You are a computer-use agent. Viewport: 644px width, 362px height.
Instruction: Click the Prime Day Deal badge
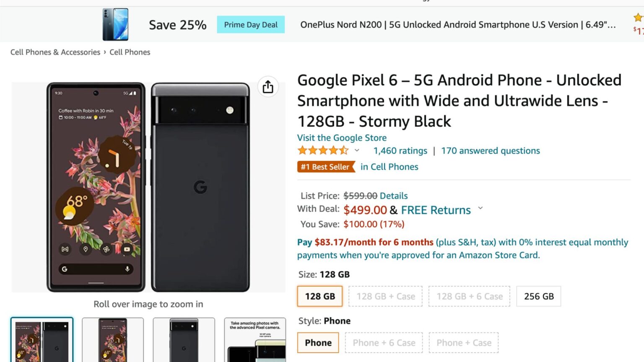pyautogui.click(x=250, y=25)
